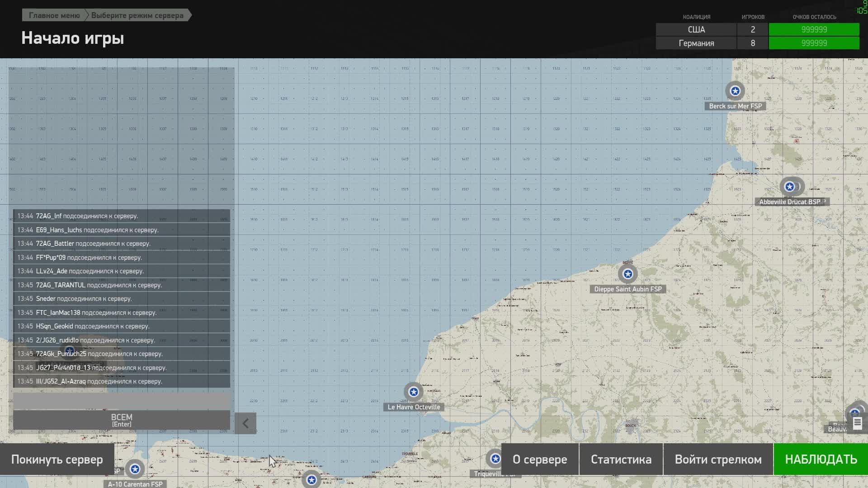Click Войти стрелком to join as gunner

(x=718, y=460)
